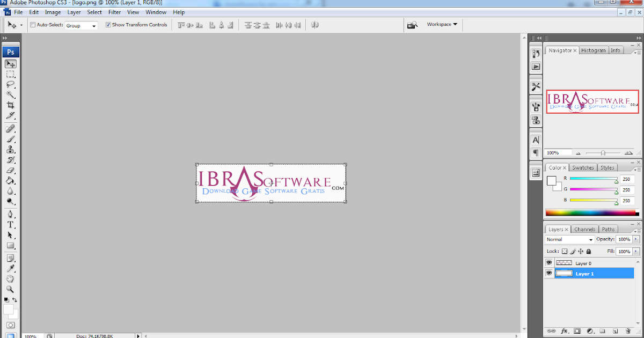Toggle Lock all padlock icon

pos(589,251)
